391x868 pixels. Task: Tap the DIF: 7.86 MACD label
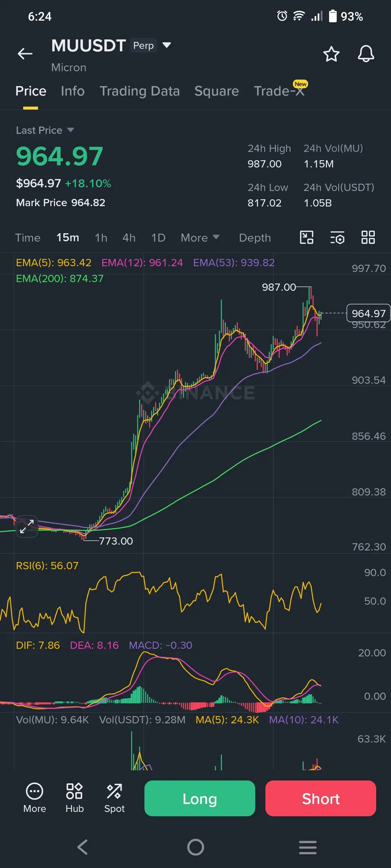(38, 645)
